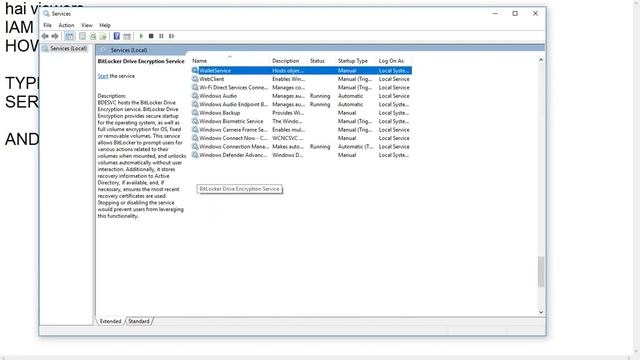Sort by the Log On As column header
The width and height of the screenshot is (640, 360).
click(x=391, y=61)
